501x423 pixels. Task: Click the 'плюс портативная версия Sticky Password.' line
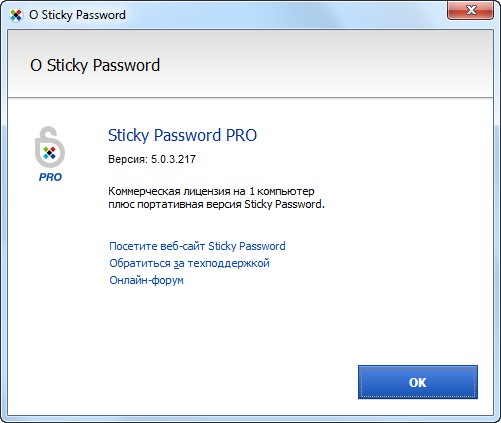click(x=216, y=204)
